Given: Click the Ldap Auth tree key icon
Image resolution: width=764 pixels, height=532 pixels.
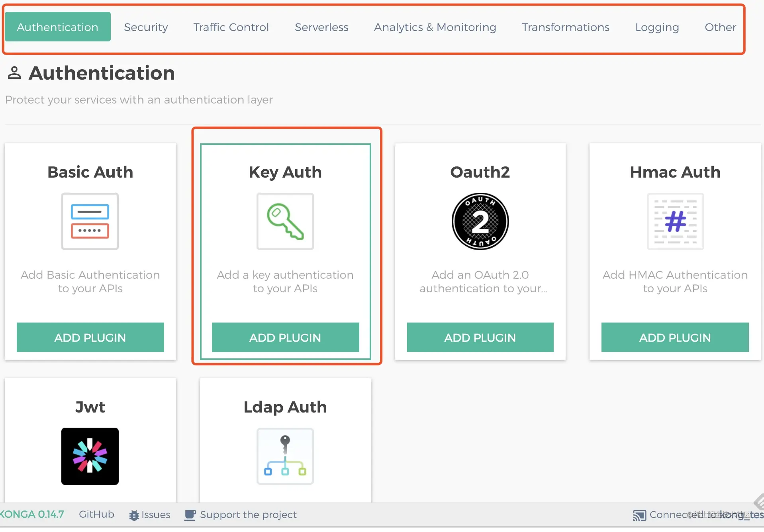Looking at the screenshot, I should [285, 456].
